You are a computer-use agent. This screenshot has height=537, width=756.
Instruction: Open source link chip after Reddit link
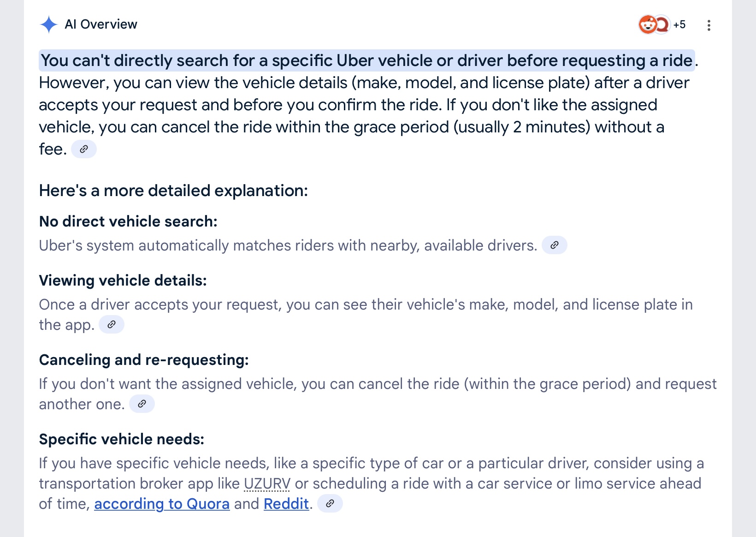coord(330,503)
